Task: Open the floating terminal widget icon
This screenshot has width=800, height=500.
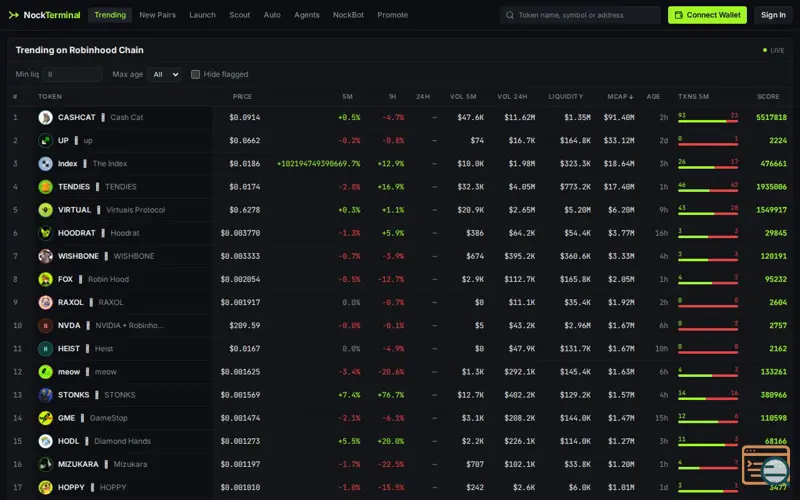Action: pyautogui.click(x=766, y=465)
